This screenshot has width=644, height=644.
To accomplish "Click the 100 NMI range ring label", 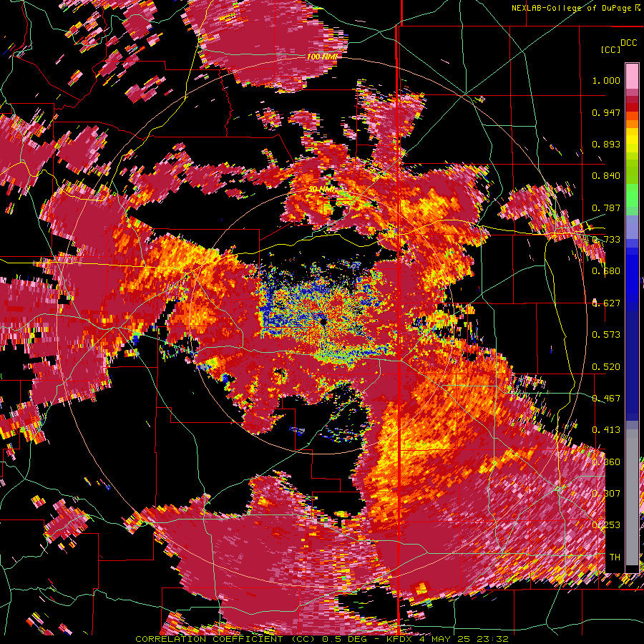I will click(322, 57).
